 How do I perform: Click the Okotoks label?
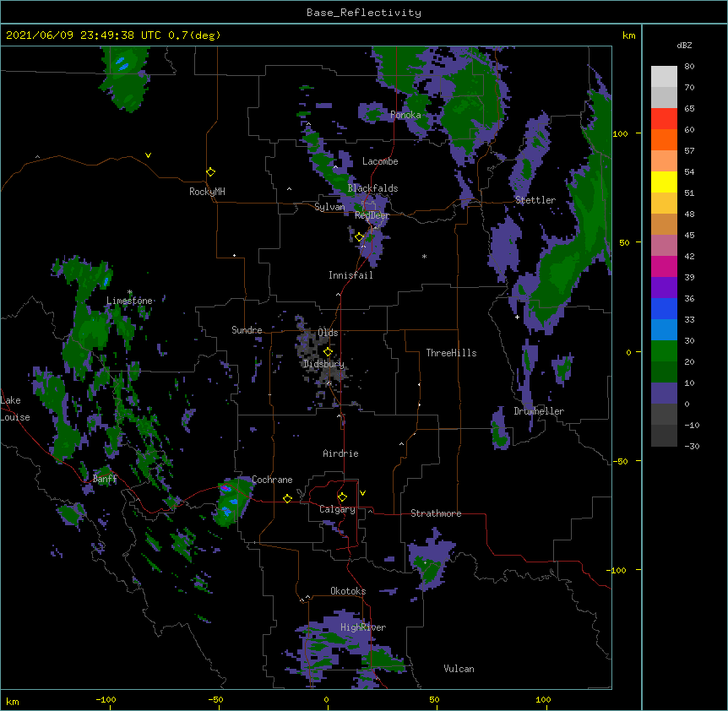tap(348, 591)
